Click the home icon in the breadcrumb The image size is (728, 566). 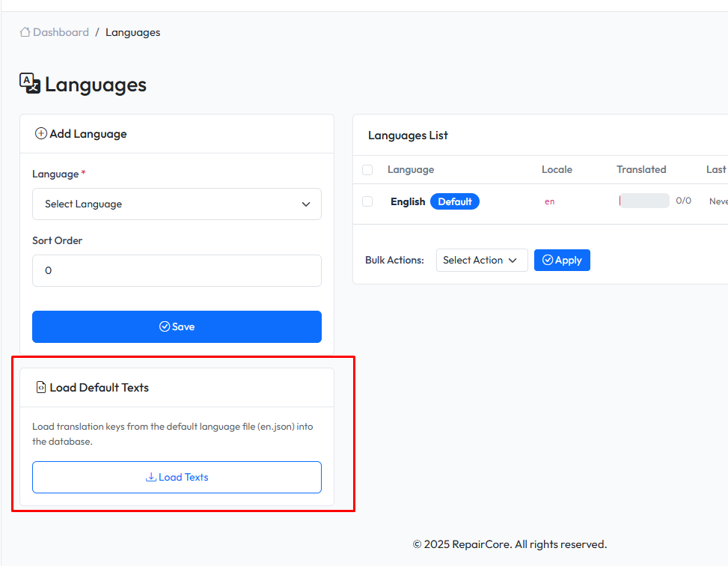point(24,32)
